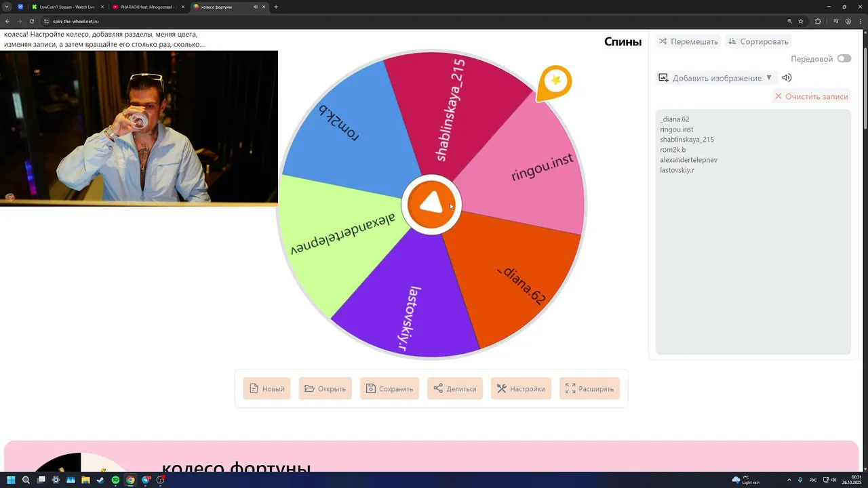This screenshot has height=488, width=868.
Task: Open Steam from the taskbar
Action: click(100, 480)
